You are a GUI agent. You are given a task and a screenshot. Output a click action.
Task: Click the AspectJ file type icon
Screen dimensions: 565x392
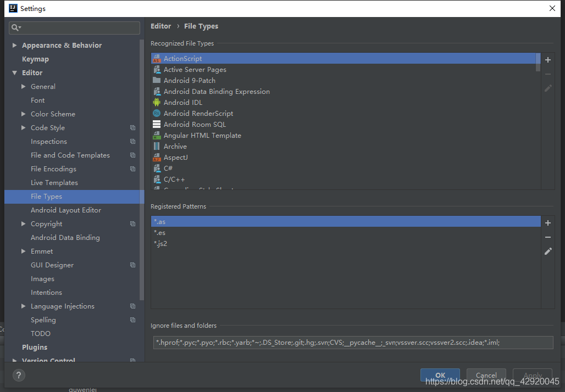point(157,158)
